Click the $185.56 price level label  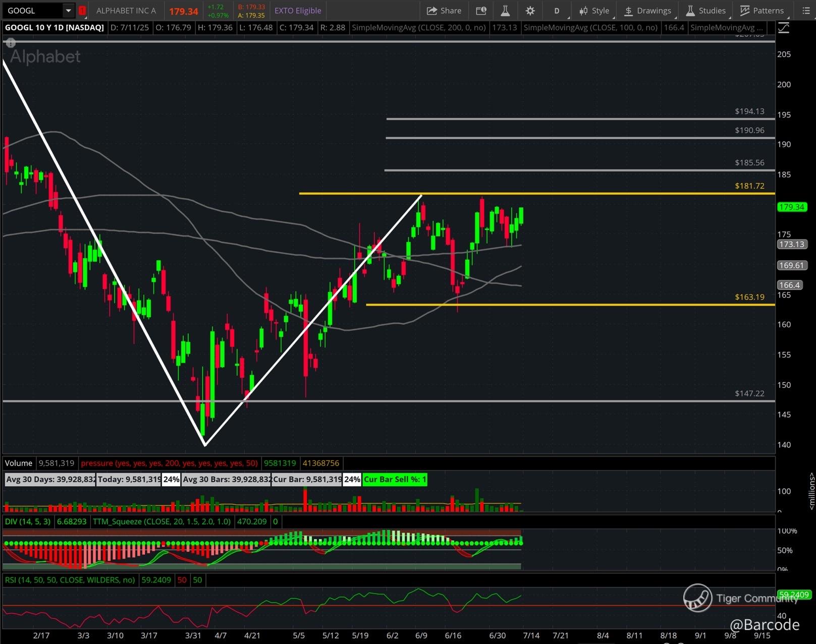[749, 163]
